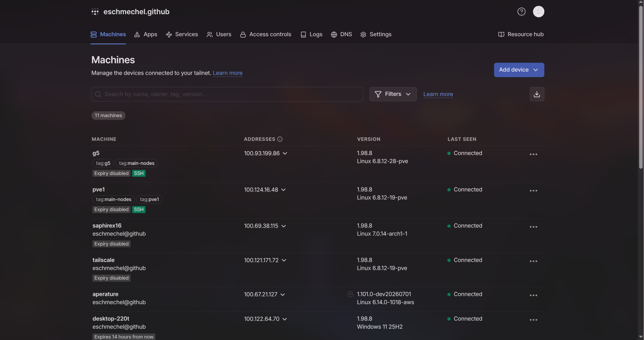Viewport: 644px width, 340px height.
Task: Go to the DNS tab
Action: (341, 34)
